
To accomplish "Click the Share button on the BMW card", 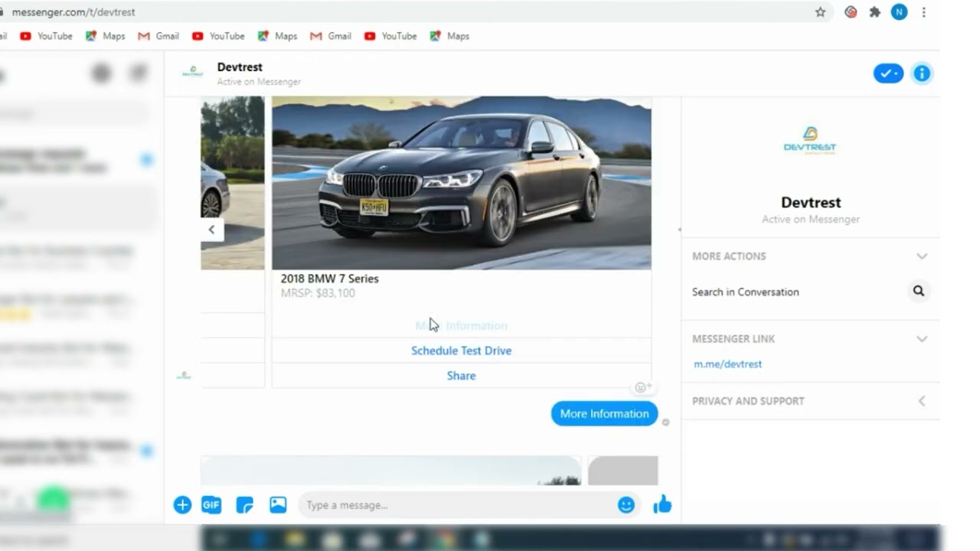I will (x=462, y=376).
